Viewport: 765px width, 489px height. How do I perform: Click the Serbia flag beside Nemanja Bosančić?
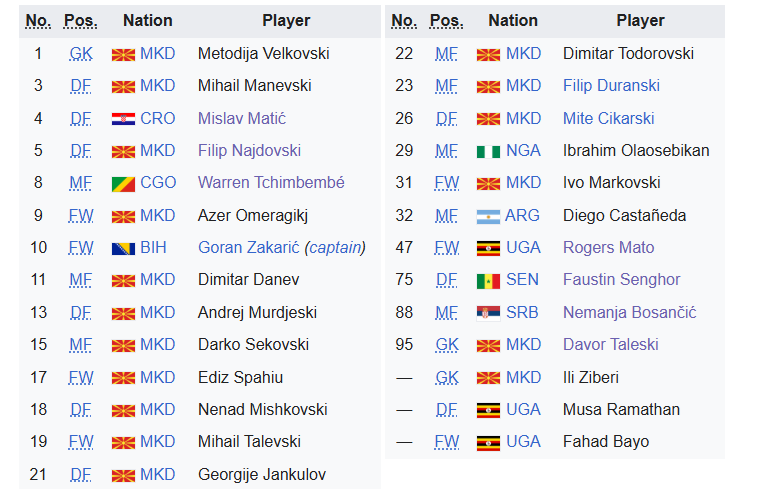click(488, 313)
